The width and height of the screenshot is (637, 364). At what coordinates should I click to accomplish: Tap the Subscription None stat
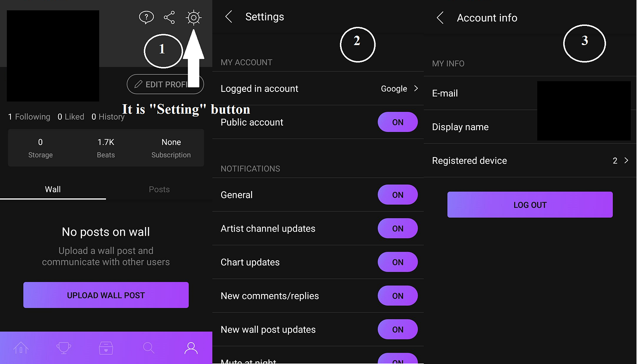click(x=171, y=148)
